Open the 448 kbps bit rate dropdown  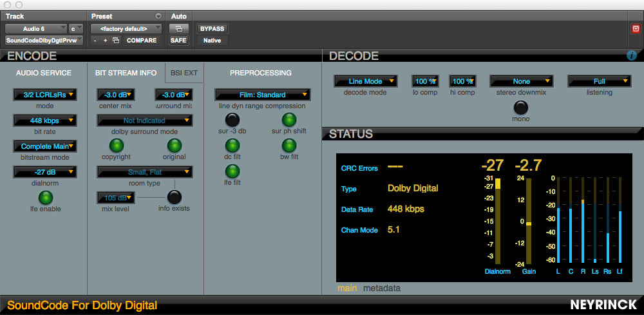click(45, 120)
